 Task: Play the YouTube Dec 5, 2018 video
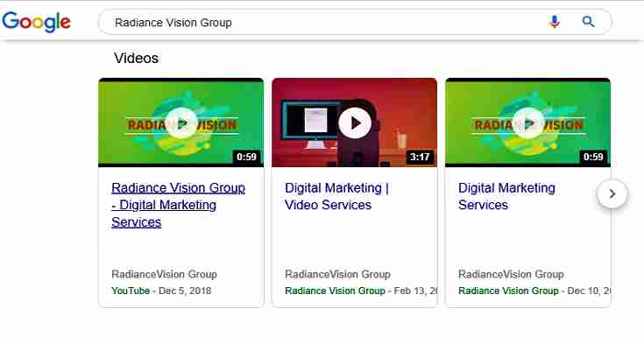[x=181, y=123]
